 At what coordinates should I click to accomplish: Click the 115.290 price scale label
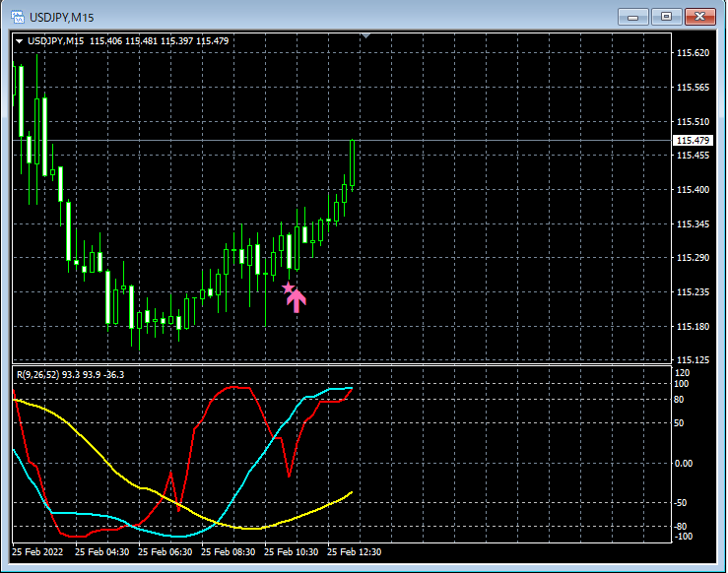click(x=693, y=258)
